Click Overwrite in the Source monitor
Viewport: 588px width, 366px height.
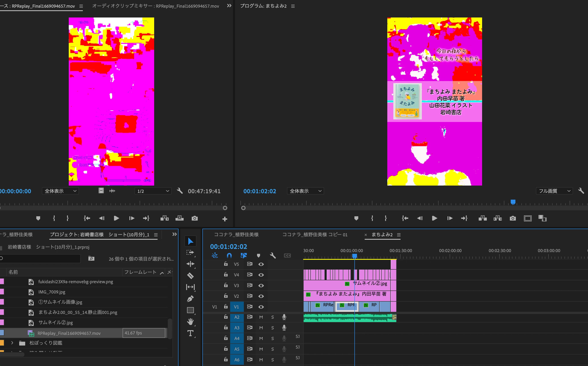180,218
